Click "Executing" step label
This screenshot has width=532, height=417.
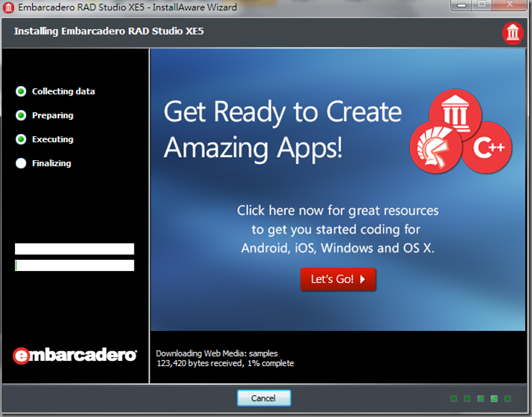[x=52, y=139]
